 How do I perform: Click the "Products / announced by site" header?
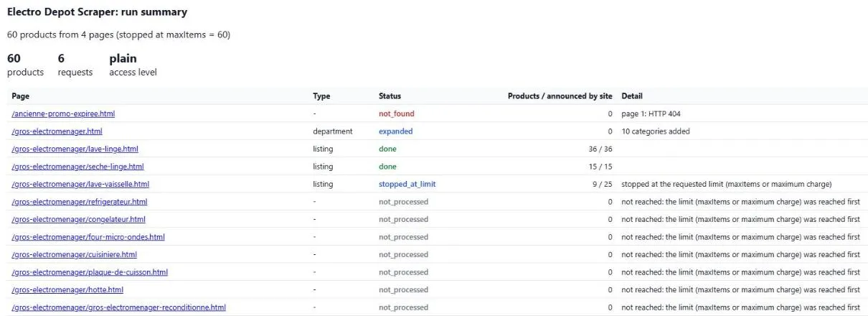tap(560, 96)
